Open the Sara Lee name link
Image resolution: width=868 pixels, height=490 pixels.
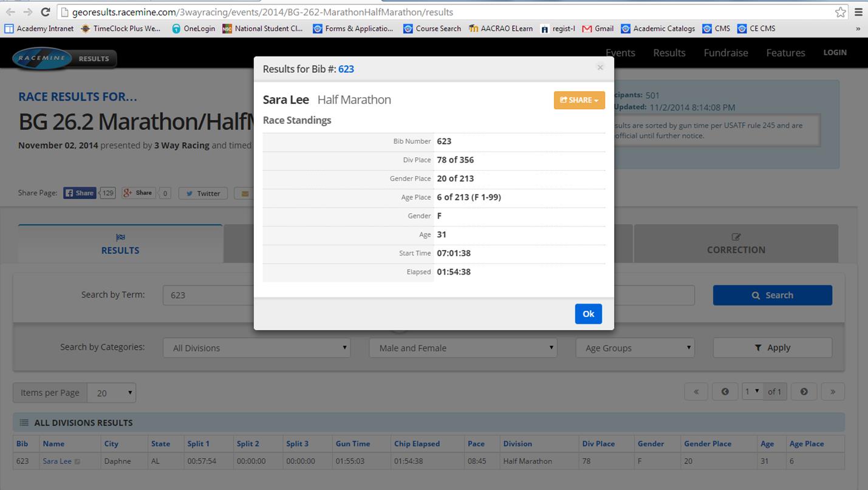[57, 461]
